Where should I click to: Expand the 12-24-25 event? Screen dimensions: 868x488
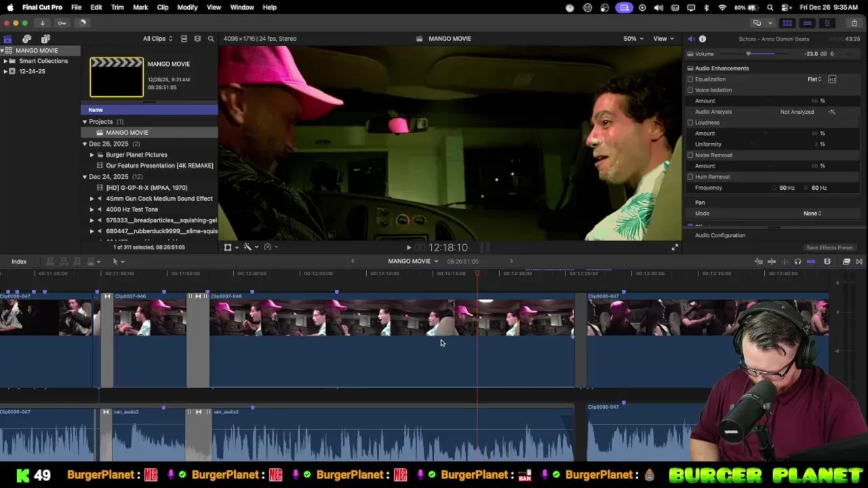tap(5, 71)
